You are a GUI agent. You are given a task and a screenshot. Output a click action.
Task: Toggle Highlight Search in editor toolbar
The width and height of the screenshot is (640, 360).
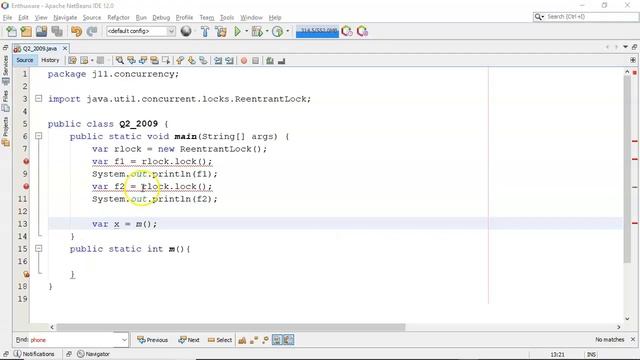[154, 60]
